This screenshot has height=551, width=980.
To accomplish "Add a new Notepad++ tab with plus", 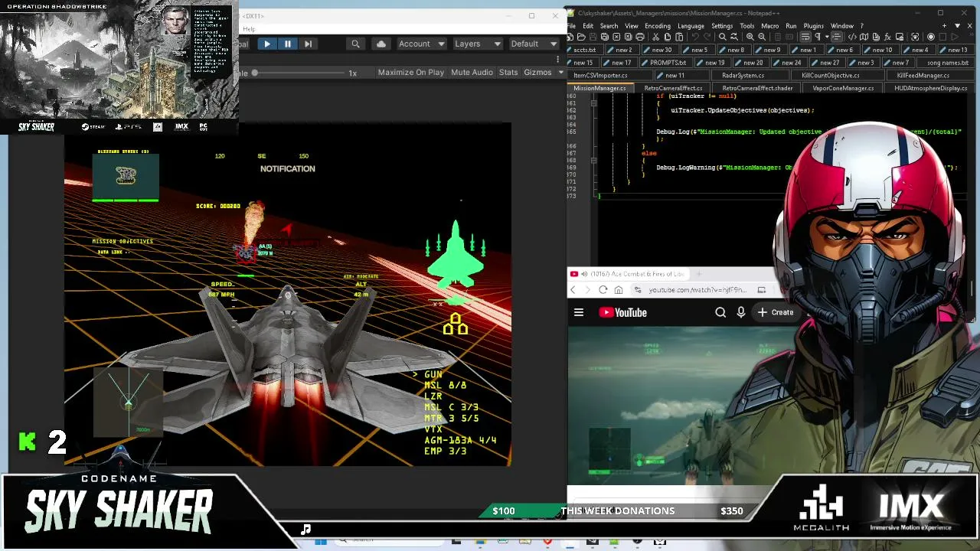I will pos(944,26).
